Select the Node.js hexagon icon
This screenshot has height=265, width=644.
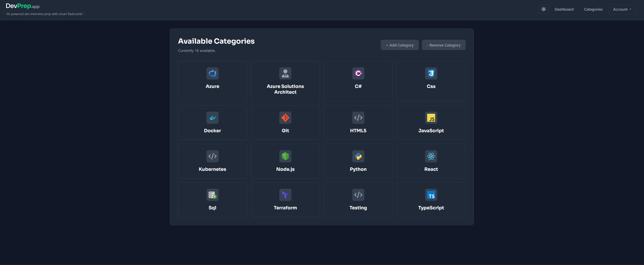pyautogui.click(x=285, y=156)
